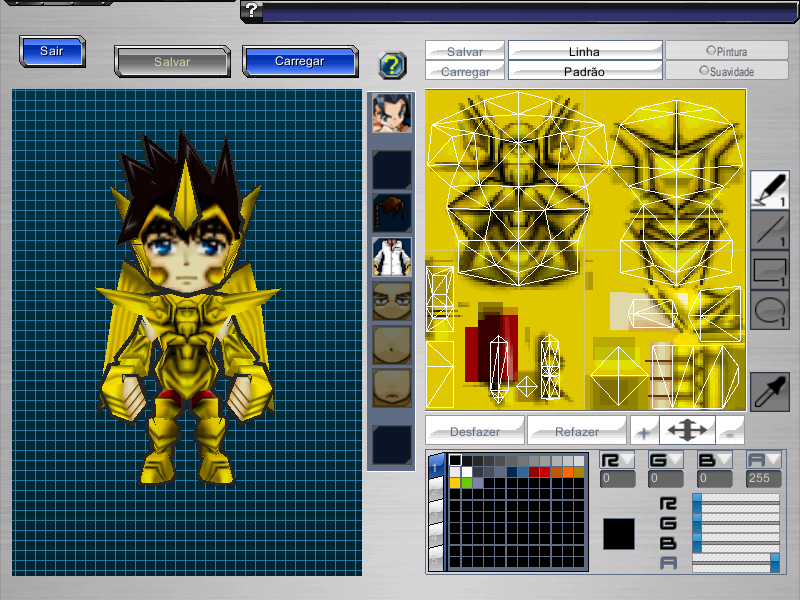Image resolution: width=800 pixels, height=600 pixels.
Task: Switch to palette tab 4
Action: [436, 536]
